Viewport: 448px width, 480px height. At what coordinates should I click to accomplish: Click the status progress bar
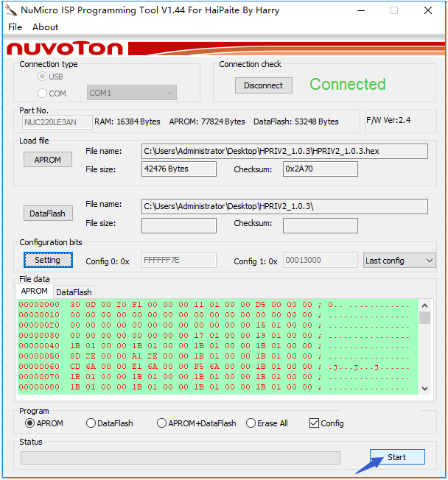[x=181, y=458]
